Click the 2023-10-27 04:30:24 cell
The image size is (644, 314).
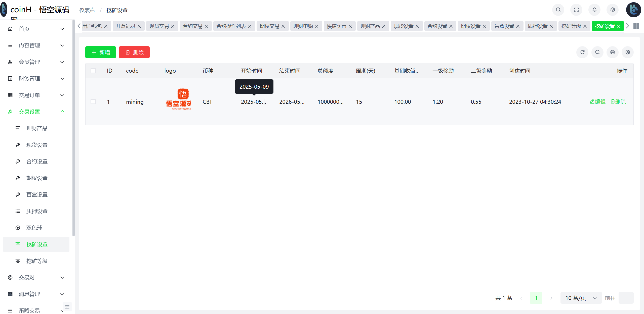tap(535, 102)
